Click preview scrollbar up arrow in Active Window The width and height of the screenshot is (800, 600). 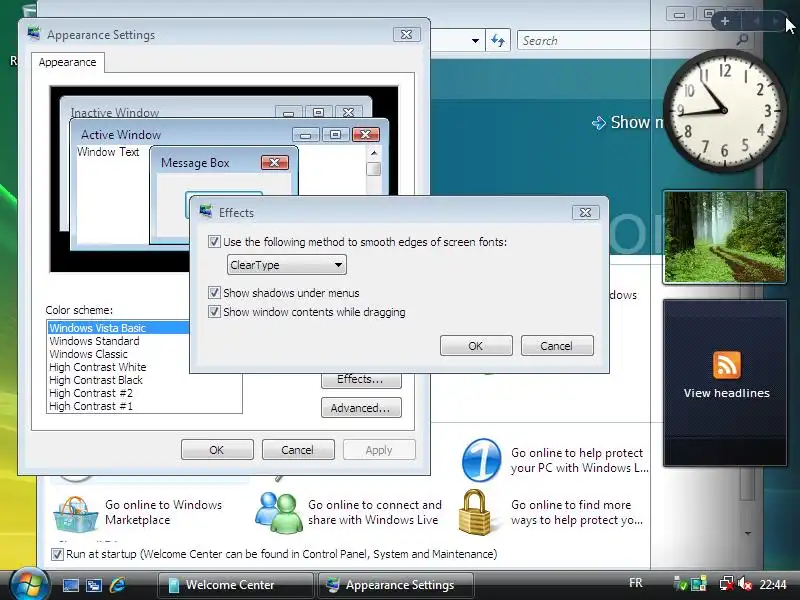click(374, 153)
